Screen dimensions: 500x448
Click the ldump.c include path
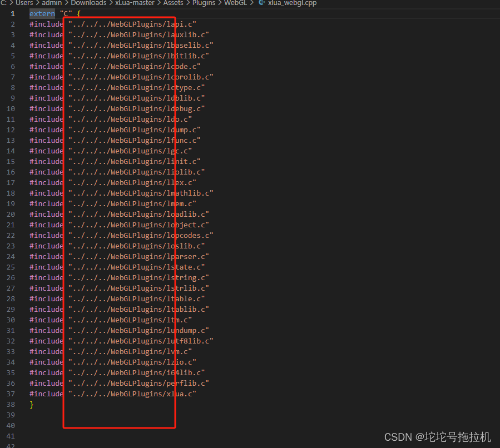134,130
